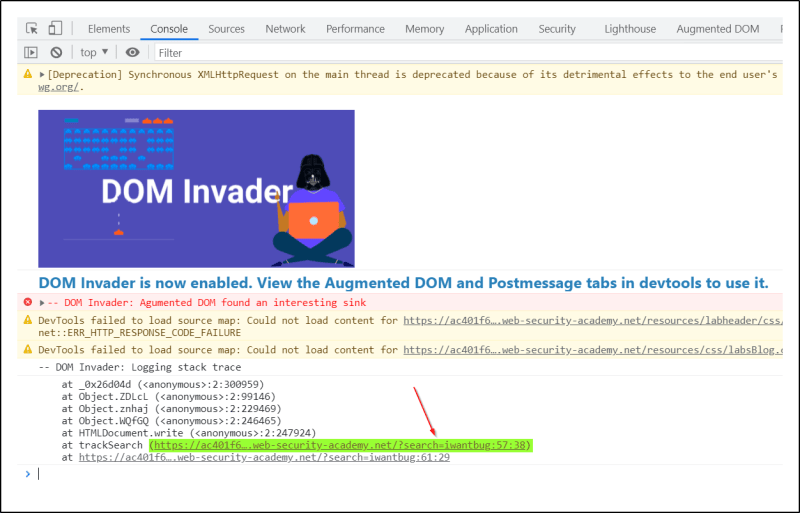Expand the DOM Invader interesting sink error
The width and height of the screenshot is (800, 513).
[42, 303]
